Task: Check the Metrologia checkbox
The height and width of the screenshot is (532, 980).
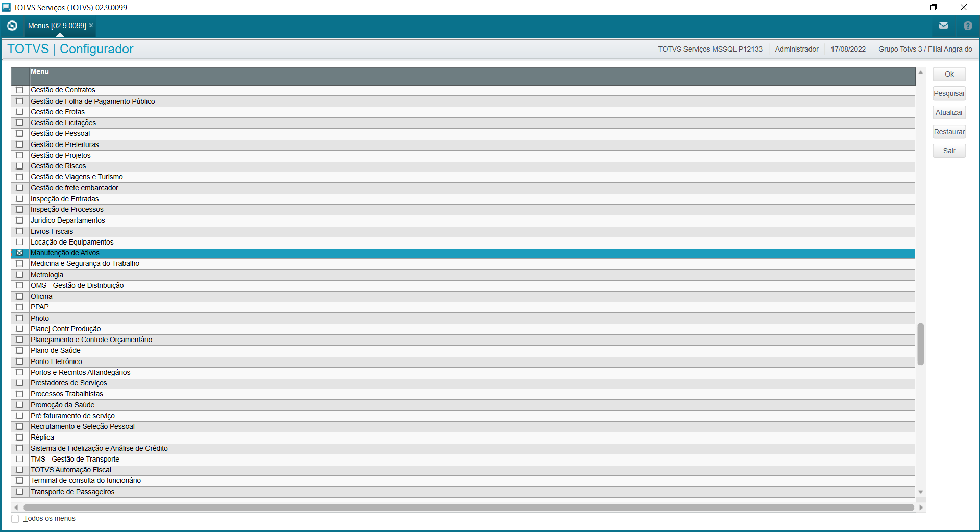Action: (x=19, y=275)
